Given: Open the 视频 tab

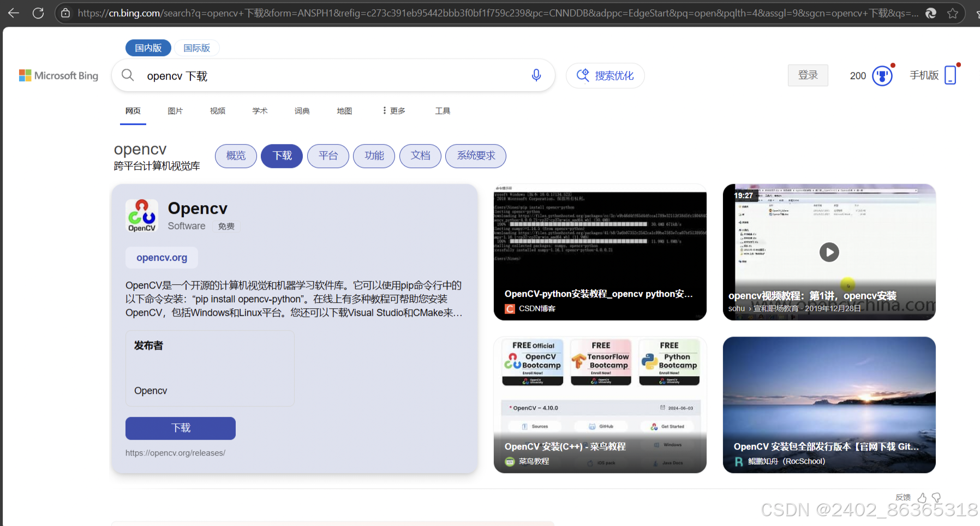Looking at the screenshot, I should coord(218,111).
